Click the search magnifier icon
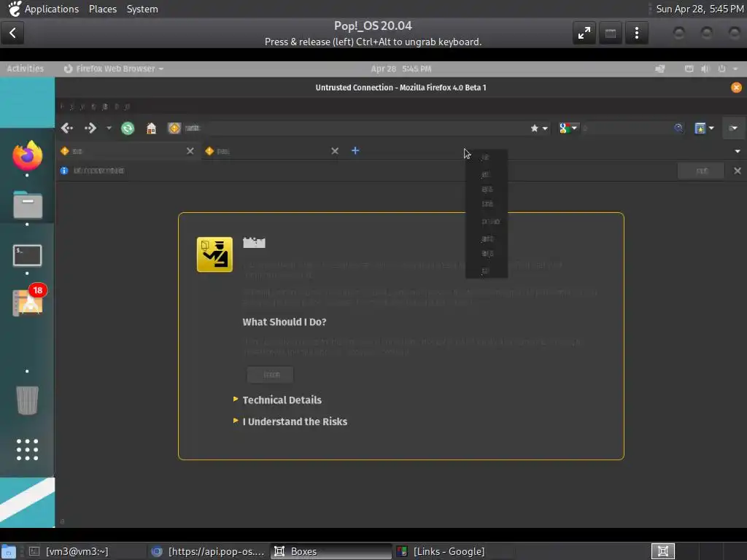The height and width of the screenshot is (560, 747). pos(678,128)
